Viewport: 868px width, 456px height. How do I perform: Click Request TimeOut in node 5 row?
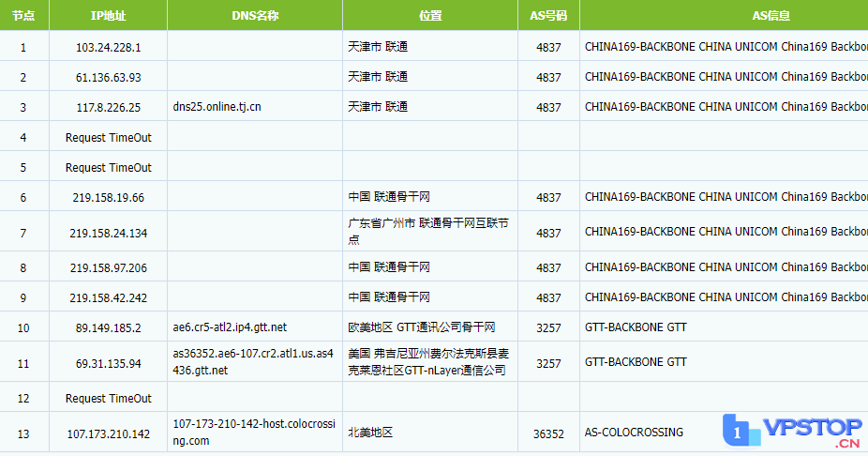coord(108,167)
